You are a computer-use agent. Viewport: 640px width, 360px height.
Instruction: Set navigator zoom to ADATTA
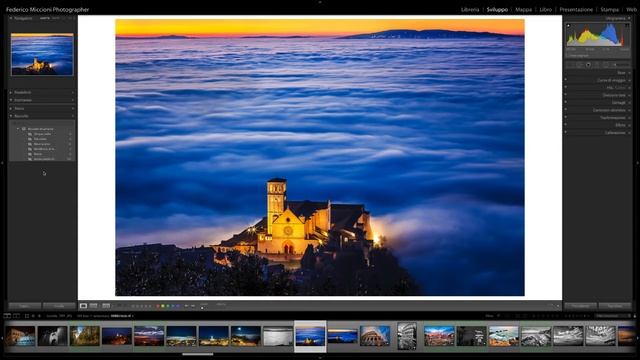tap(45, 18)
